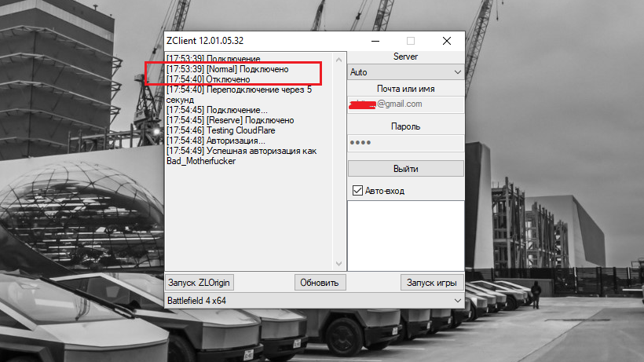Click the log scrollbar up arrow
The image size is (644, 362).
tap(338, 60)
